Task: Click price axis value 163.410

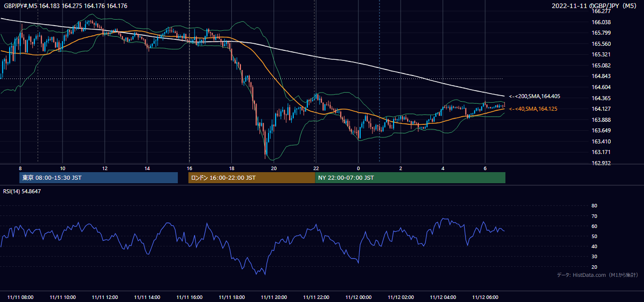Action: tap(601, 141)
